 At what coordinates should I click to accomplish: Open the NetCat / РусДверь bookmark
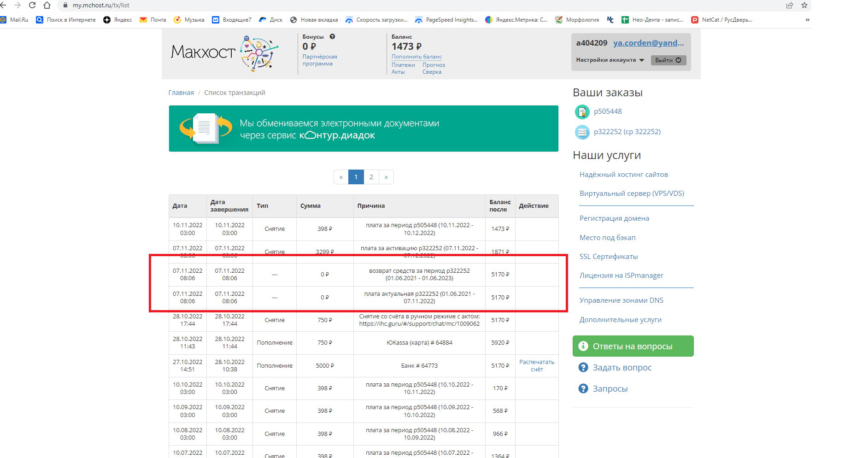pyautogui.click(x=722, y=20)
